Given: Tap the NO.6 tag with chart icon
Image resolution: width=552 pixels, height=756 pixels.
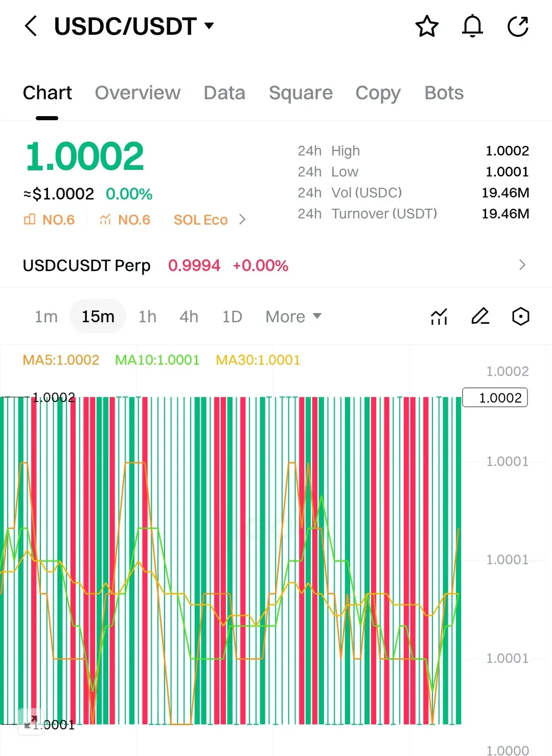Looking at the screenshot, I should [x=125, y=220].
